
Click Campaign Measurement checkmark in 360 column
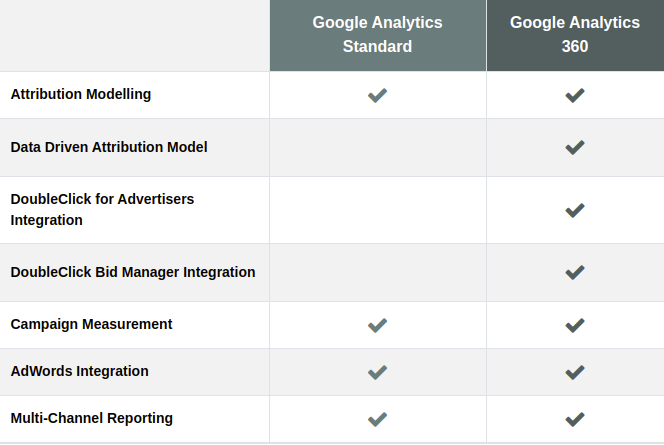[575, 325]
